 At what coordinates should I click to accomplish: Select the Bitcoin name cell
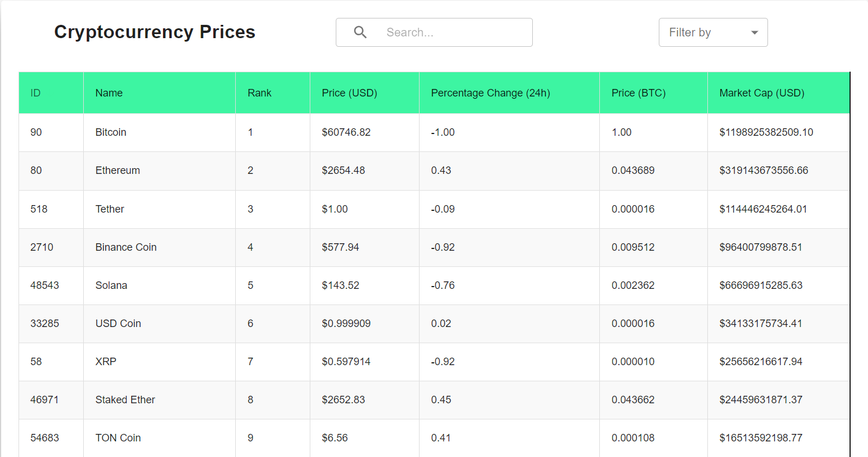coord(159,132)
